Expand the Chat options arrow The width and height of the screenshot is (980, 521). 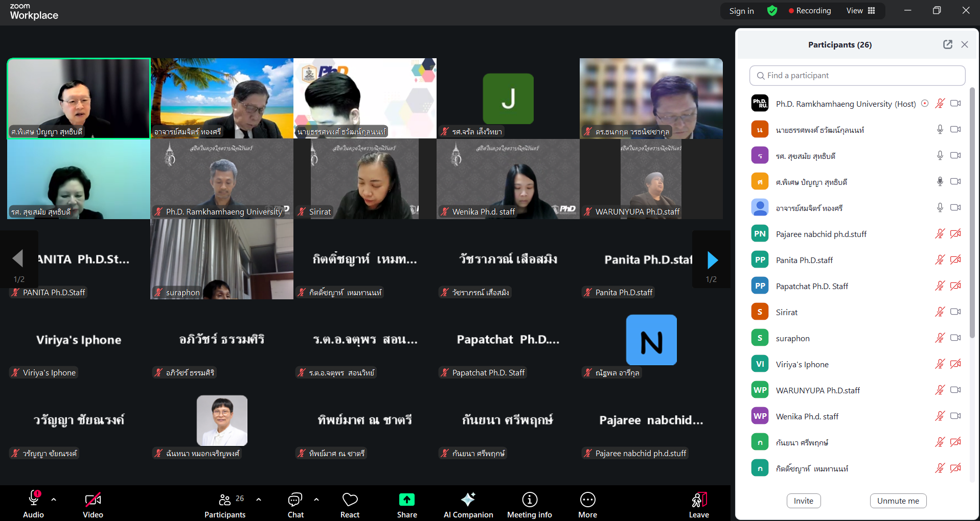pyautogui.click(x=316, y=499)
